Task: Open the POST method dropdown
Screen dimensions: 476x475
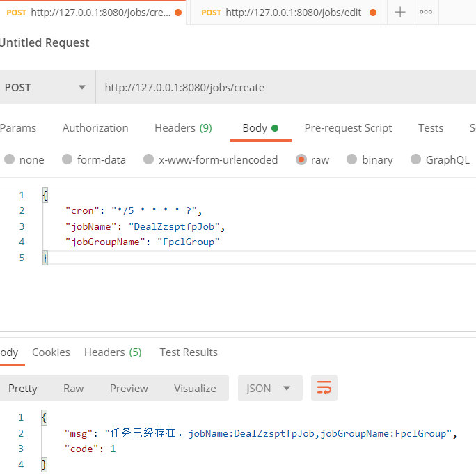Action: [x=47, y=87]
